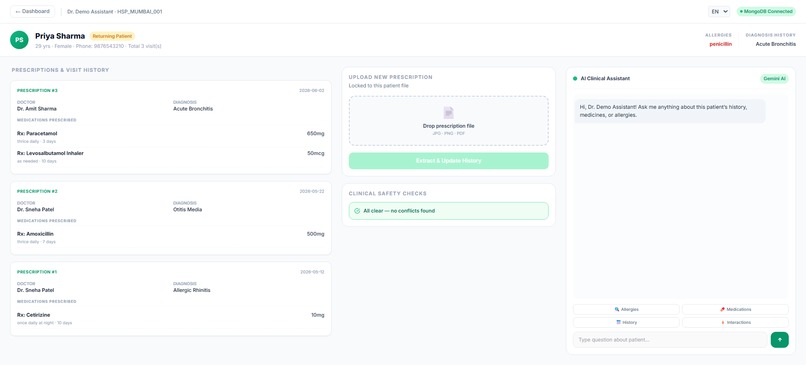Viewport: 806px width, 365px height.
Task: Focus the Type question about patient field
Action: [670, 340]
